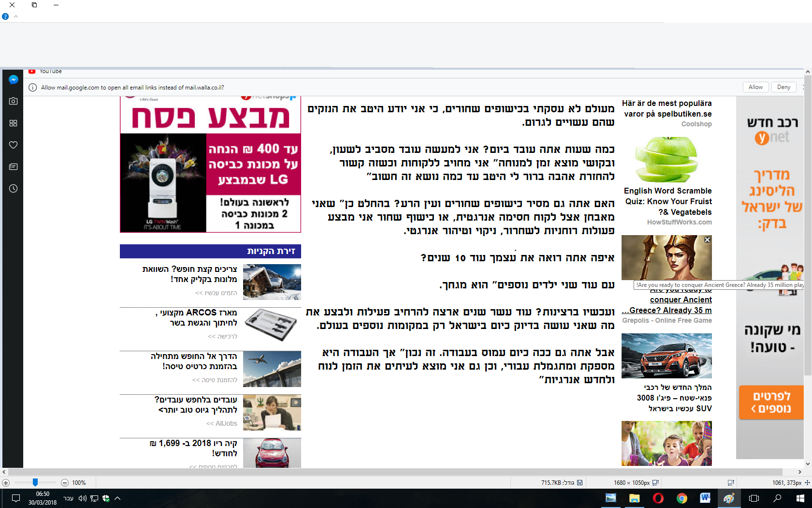The height and width of the screenshot is (508, 812).
Task: Show hidden system tray icons chevron
Action: pyautogui.click(x=117, y=498)
